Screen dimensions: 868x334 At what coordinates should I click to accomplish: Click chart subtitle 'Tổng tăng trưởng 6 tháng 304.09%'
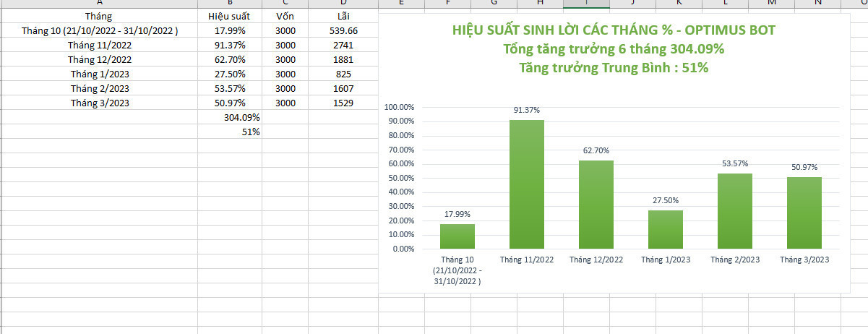point(614,50)
